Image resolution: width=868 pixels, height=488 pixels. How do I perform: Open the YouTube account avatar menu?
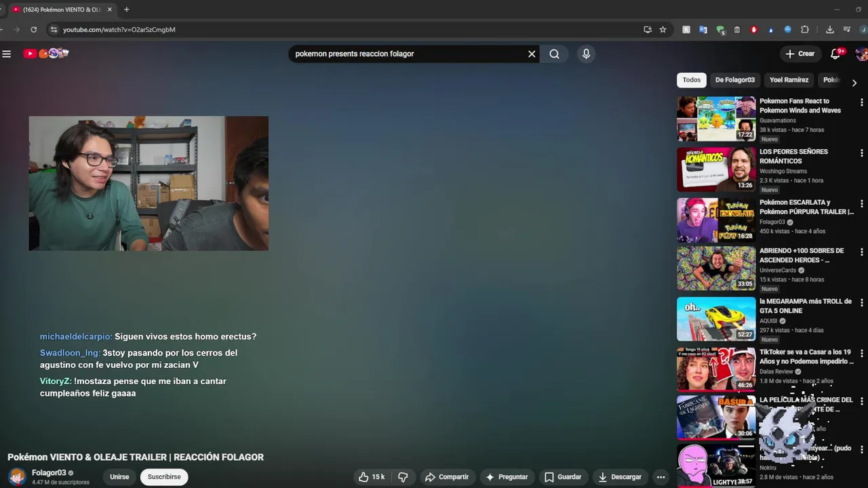click(861, 54)
